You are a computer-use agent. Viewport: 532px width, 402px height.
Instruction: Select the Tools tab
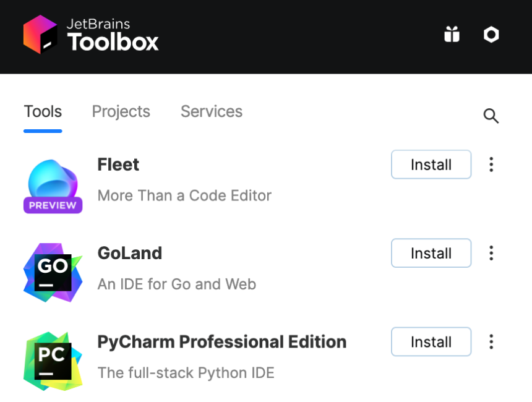[43, 111]
